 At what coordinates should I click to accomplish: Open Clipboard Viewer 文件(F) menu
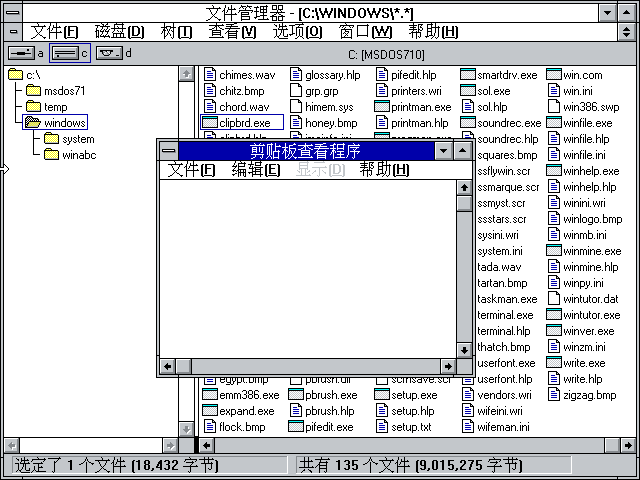(x=191, y=169)
